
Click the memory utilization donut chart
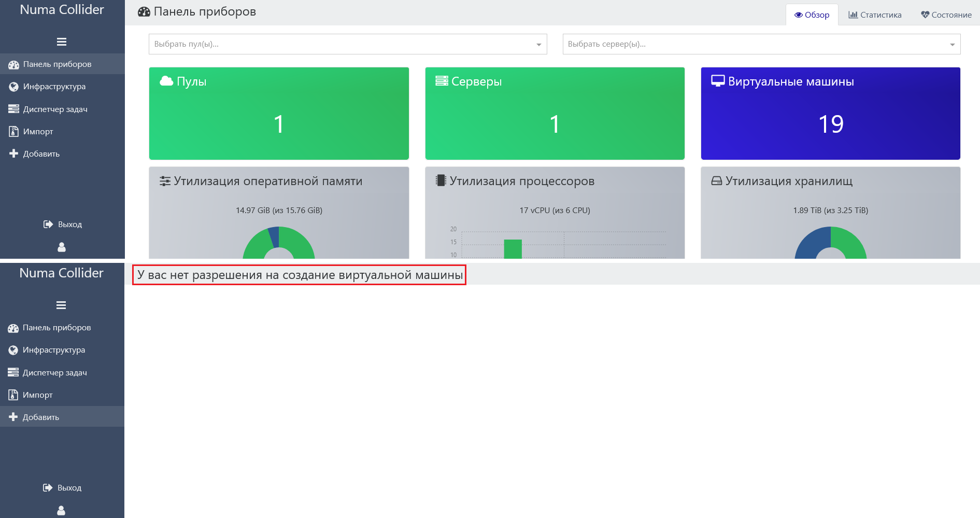pos(279,243)
